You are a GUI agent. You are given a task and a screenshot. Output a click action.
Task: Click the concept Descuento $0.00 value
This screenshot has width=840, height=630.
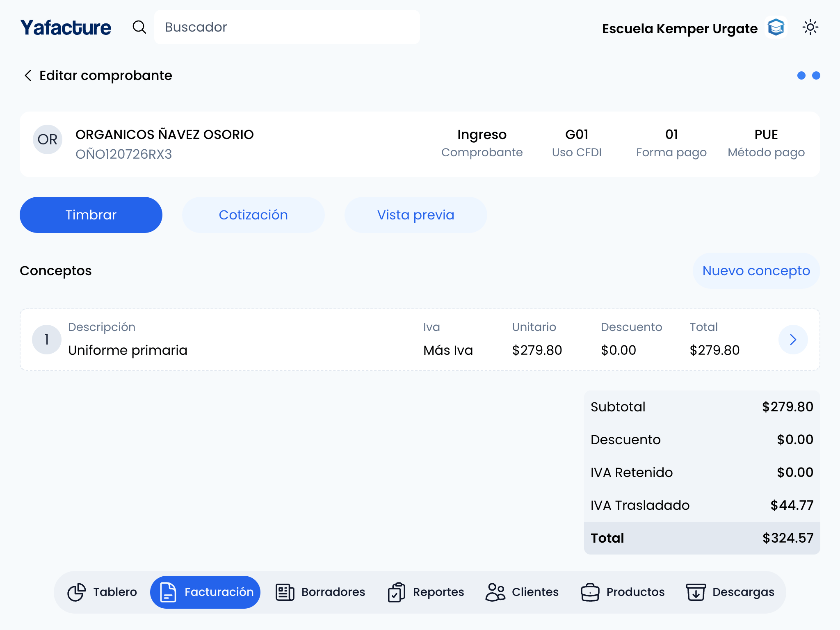[x=619, y=350]
